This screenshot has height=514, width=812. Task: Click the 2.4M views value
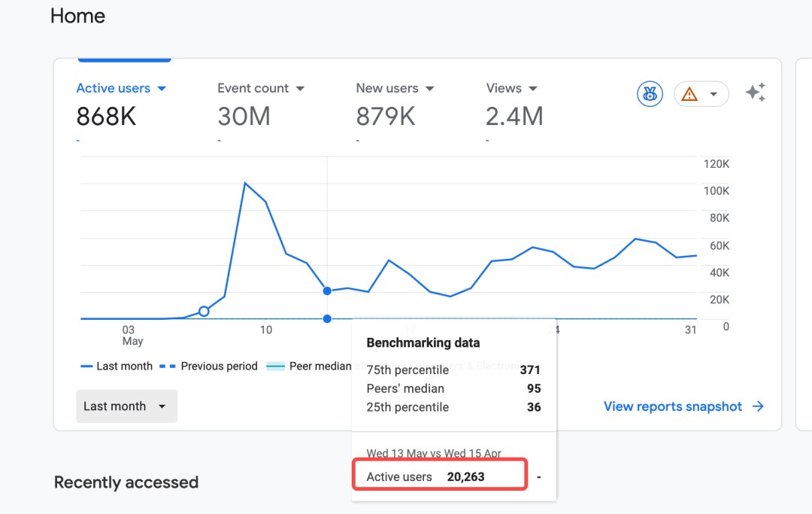tap(514, 116)
